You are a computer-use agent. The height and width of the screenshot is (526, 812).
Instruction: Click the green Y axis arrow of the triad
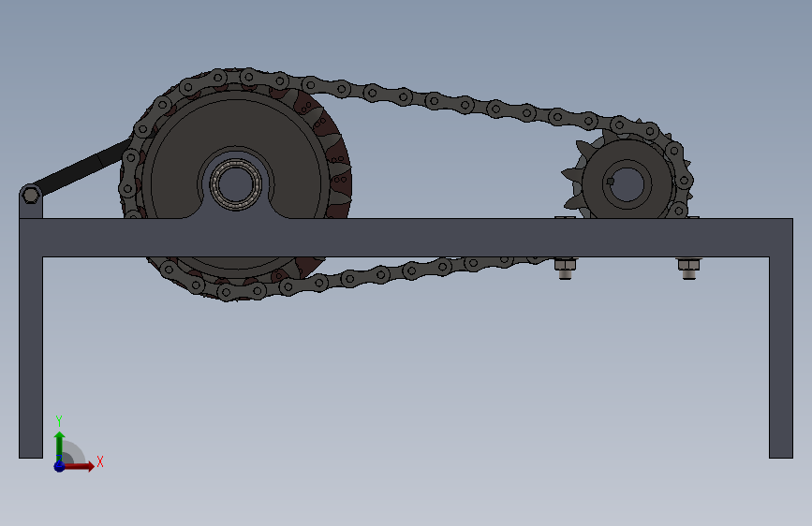60,446
